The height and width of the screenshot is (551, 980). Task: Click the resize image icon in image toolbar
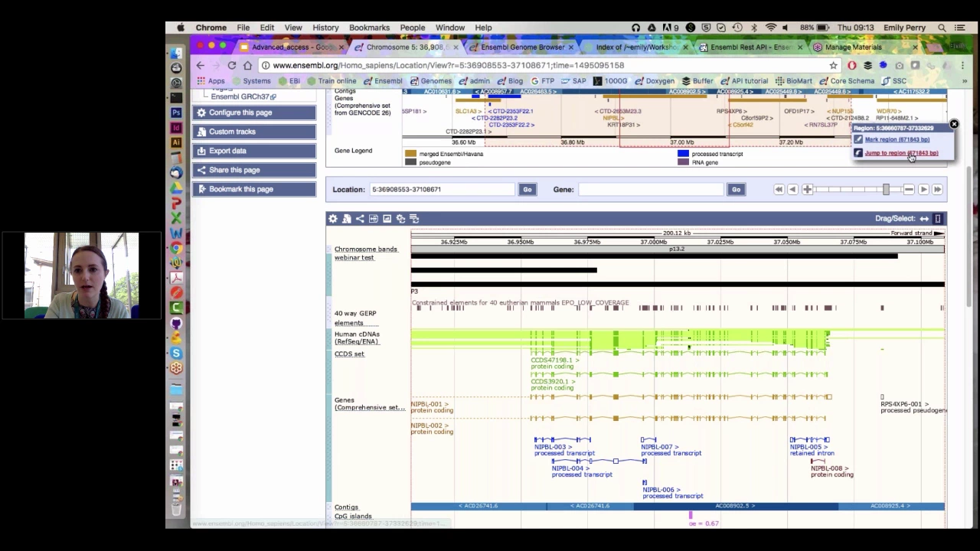point(374,219)
